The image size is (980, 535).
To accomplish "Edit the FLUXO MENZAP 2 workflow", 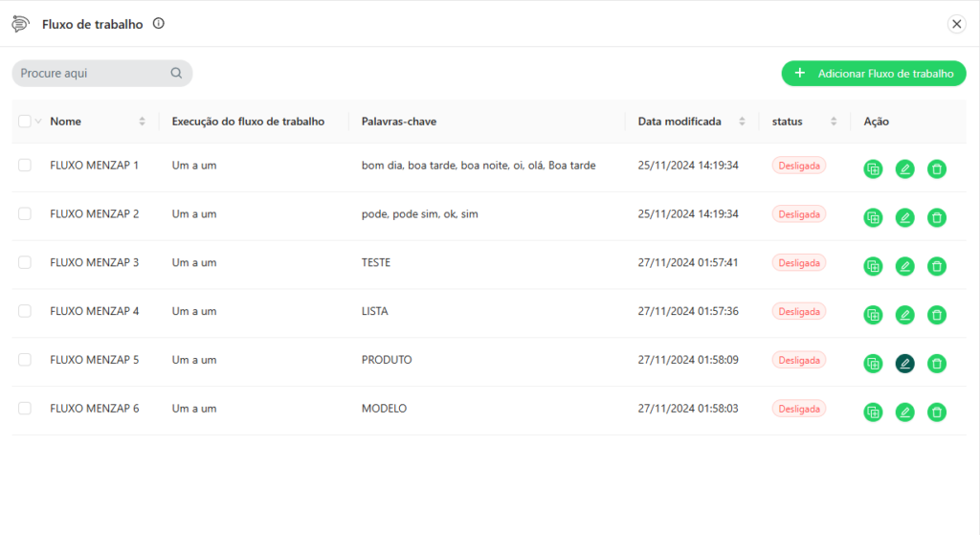I will pyautogui.click(x=905, y=217).
